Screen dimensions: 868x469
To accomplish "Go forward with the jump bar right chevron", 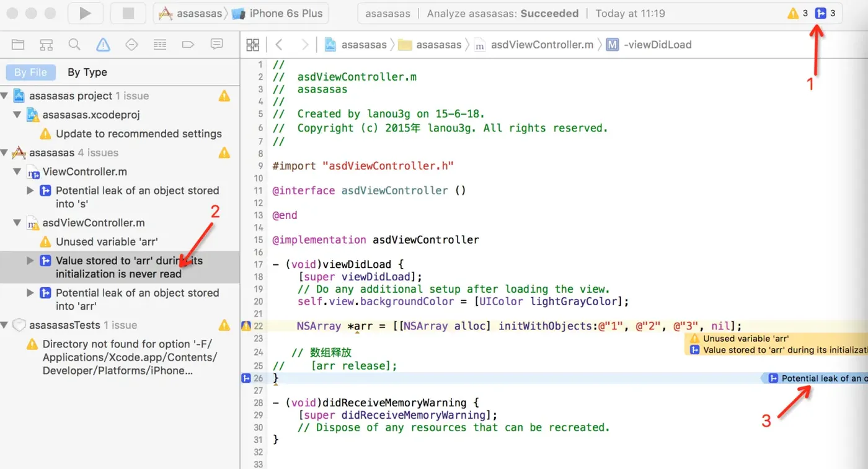I will (304, 45).
